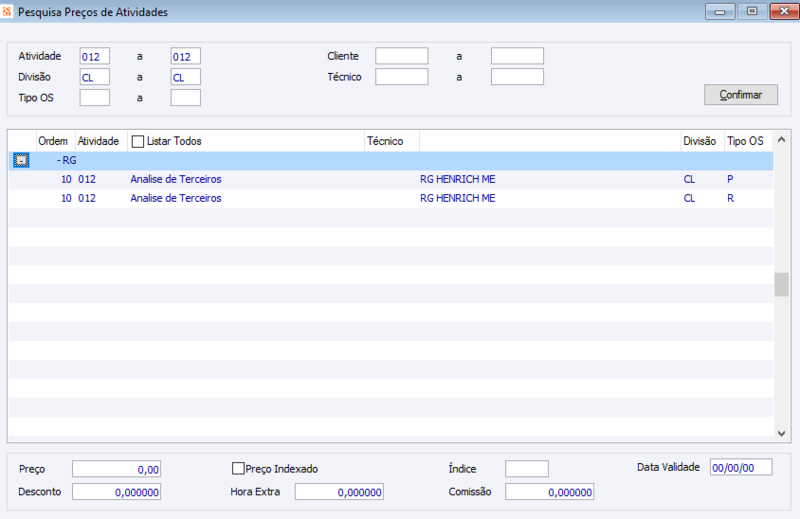Screen dimensions: 800x519
Task: Click RG HENRICH ME in Tipo R row
Action: click(458, 198)
